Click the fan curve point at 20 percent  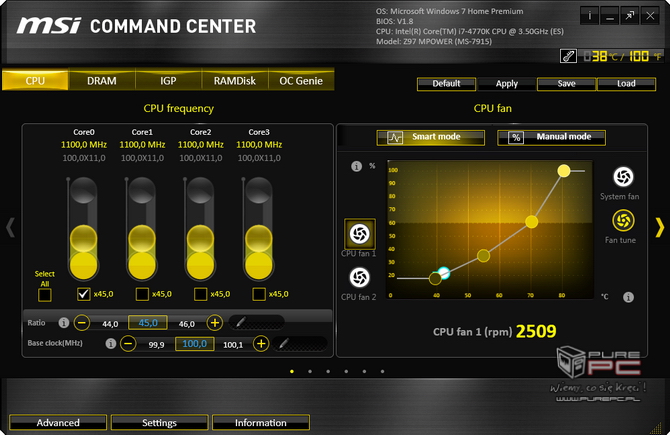[435, 278]
